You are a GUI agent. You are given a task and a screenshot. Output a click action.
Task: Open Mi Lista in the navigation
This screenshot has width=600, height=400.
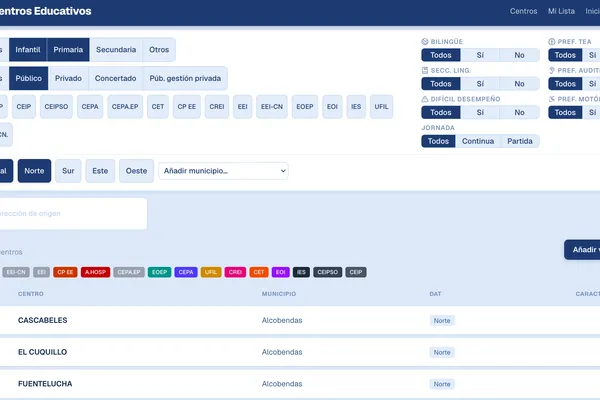(x=561, y=11)
